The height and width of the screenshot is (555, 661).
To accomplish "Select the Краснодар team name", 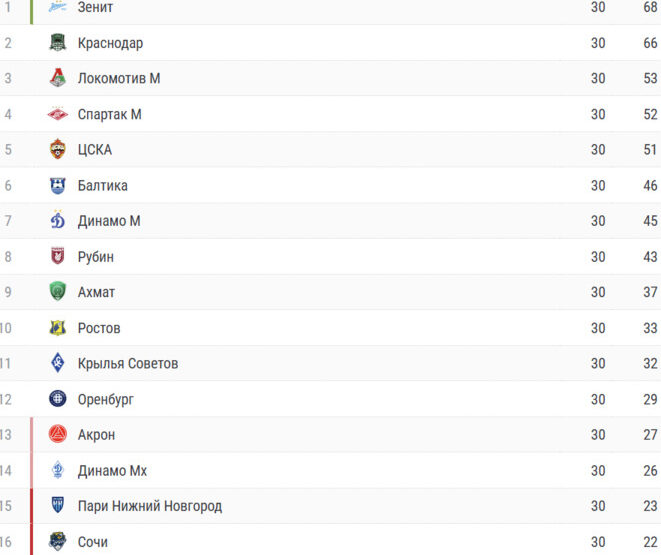I will [110, 43].
